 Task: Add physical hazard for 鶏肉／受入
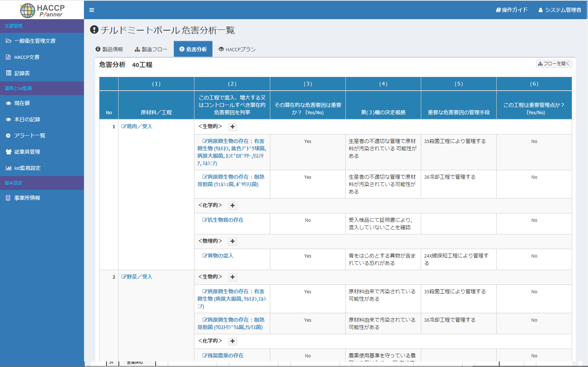[x=232, y=241]
